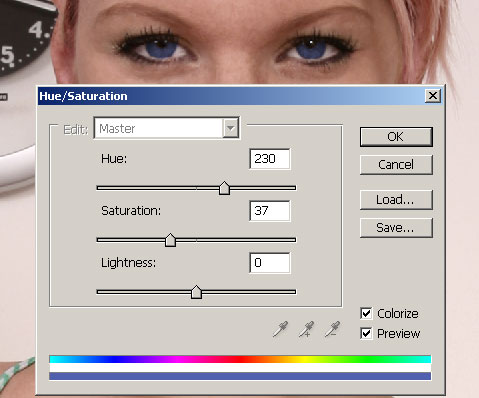479x398 pixels.
Task: Disable the Preview checkbox
Action: tap(366, 333)
